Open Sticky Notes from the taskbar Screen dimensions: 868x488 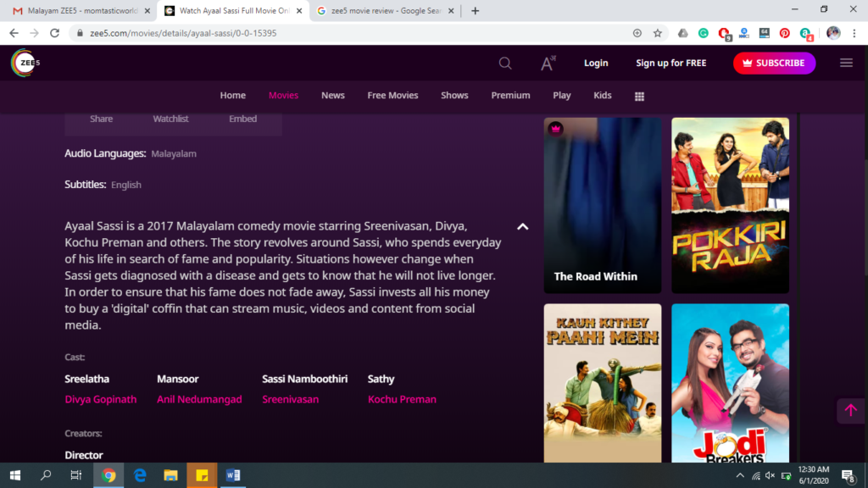tap(202, 475)
